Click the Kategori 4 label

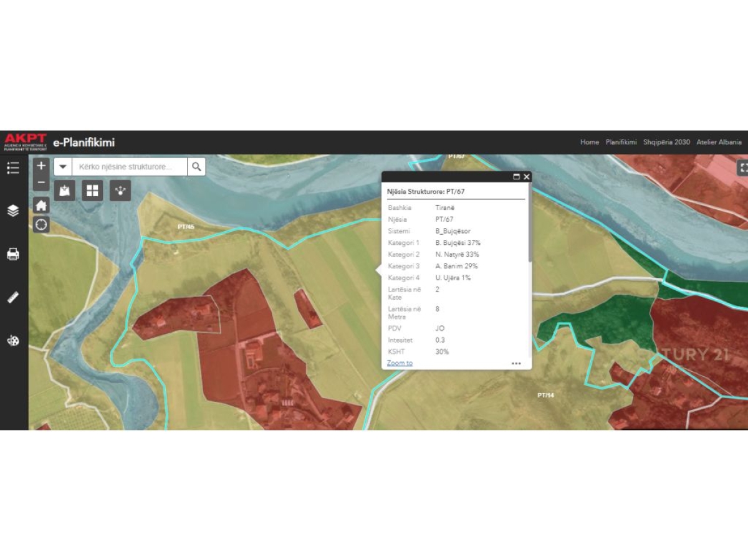coord(403,278)
